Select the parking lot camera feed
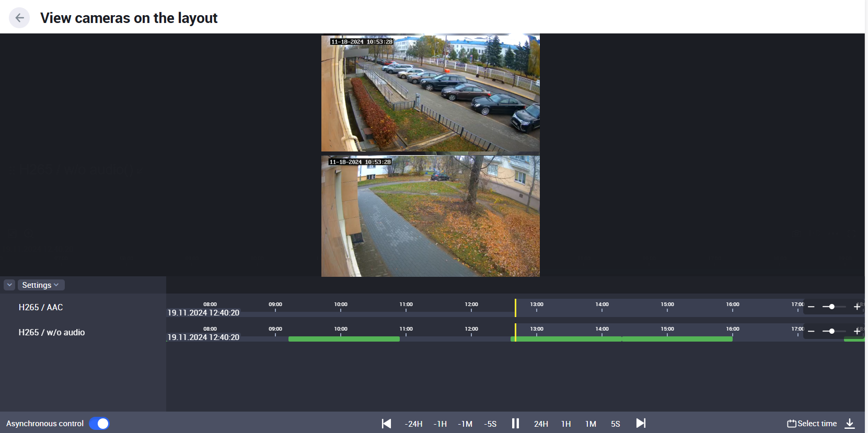The width and height of the screenshot is (868, 433). pos(430,93)
